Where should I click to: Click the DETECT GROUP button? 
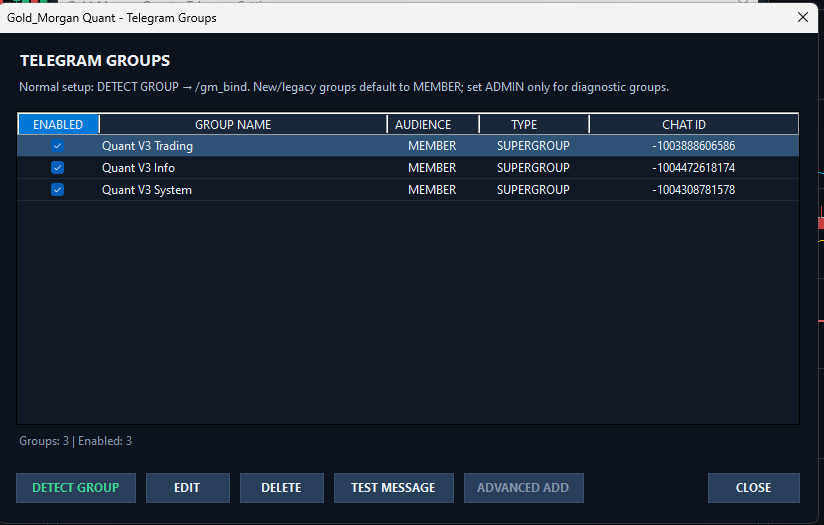click(76, 488)
